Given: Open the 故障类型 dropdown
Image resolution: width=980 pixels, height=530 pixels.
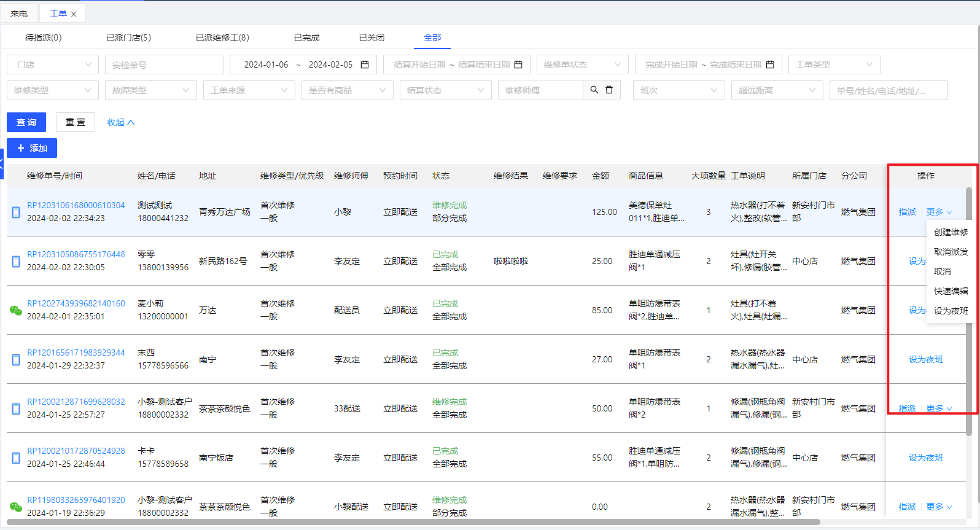Looking at the screenshot, I should tap(151, 90).
